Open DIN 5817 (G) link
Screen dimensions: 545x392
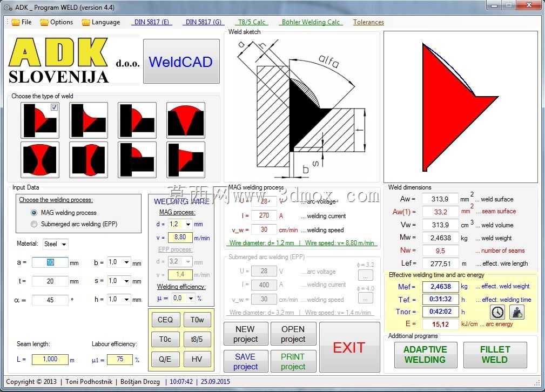[204, 22]
